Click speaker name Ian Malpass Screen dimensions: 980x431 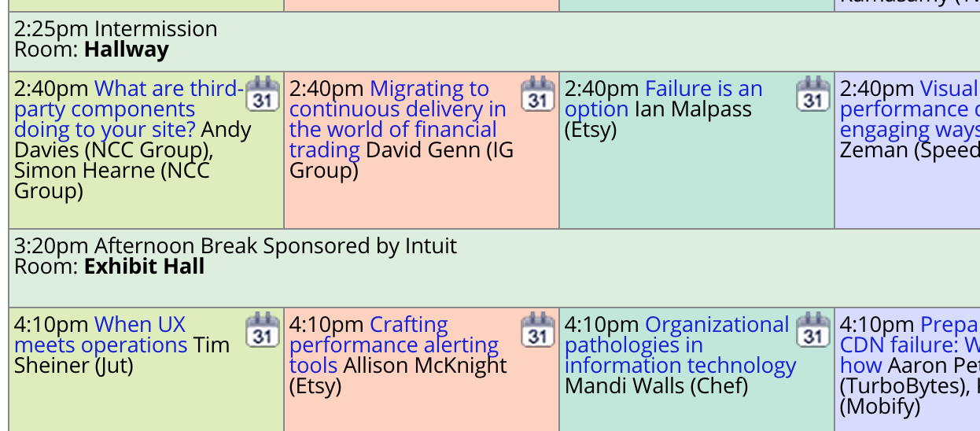click(x=693, y=109)
